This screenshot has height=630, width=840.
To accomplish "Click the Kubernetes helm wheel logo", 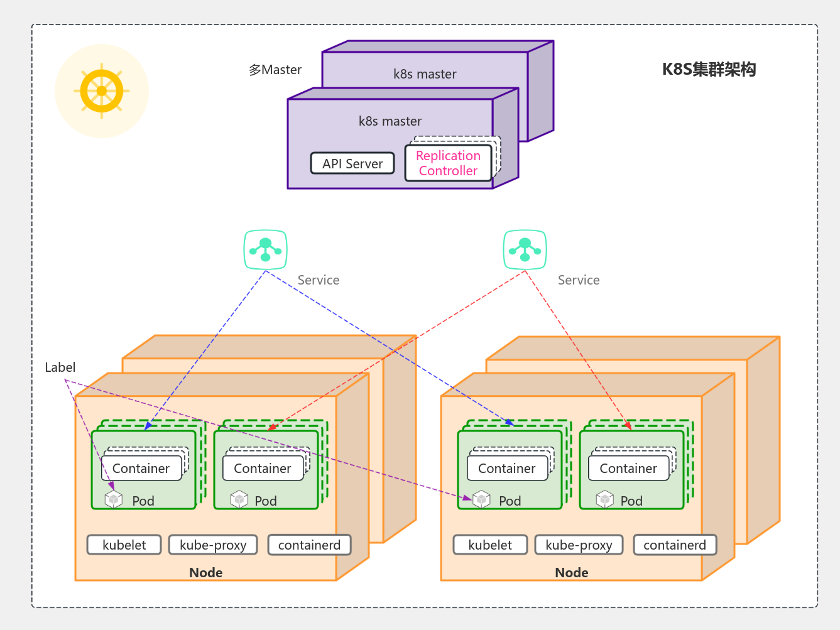I will pyautogui.click(x=102, y=90).
